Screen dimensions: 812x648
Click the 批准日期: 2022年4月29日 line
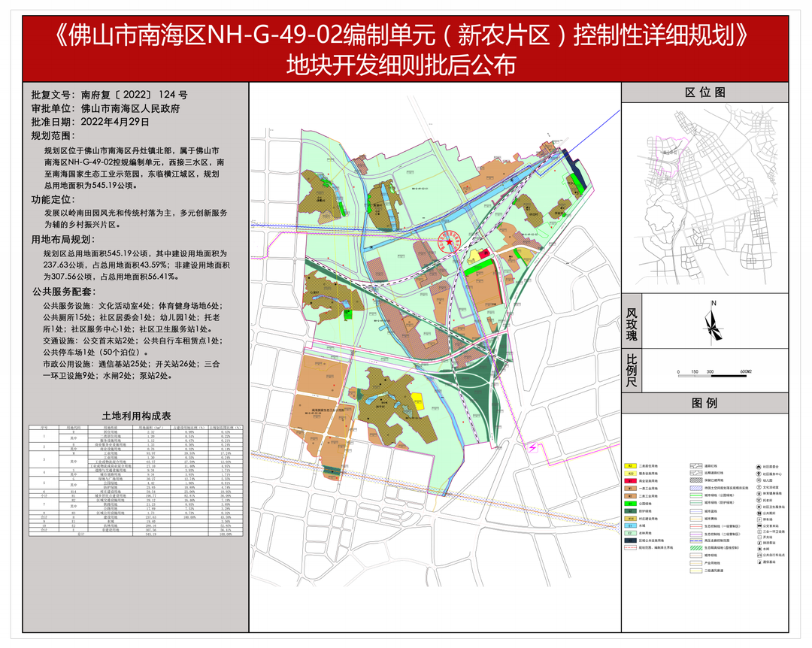(90, 122)
